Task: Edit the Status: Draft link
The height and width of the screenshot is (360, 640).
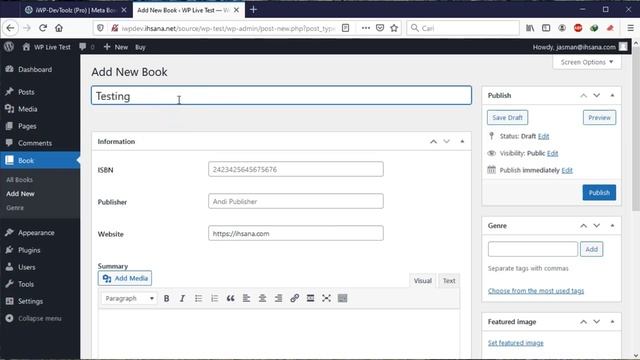Action: [x=543, y=136]
